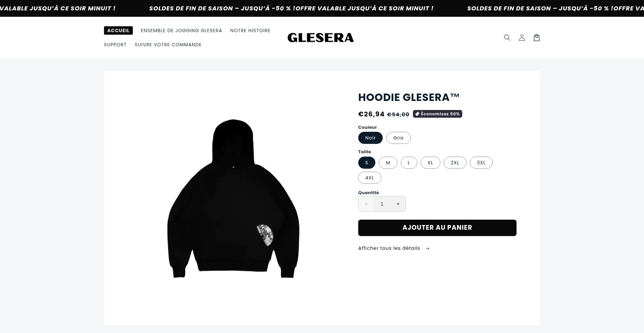Select the Noir color option

pos(370,138)
